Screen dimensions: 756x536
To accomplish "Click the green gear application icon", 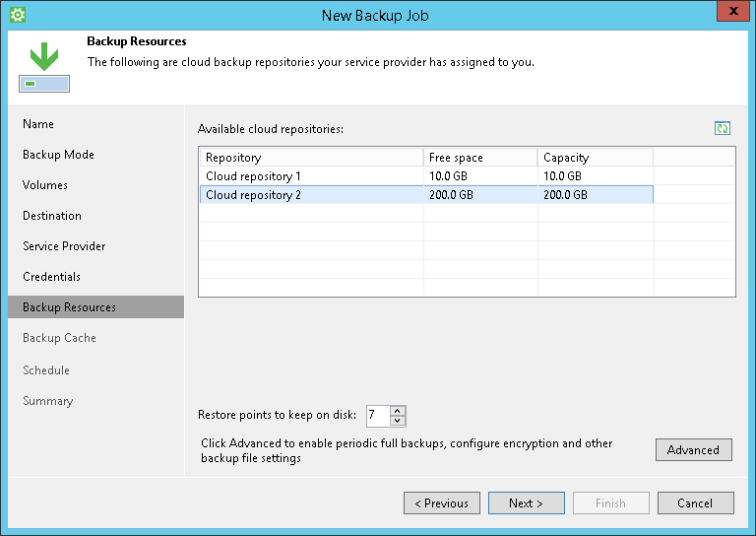I will pos(18,15).
